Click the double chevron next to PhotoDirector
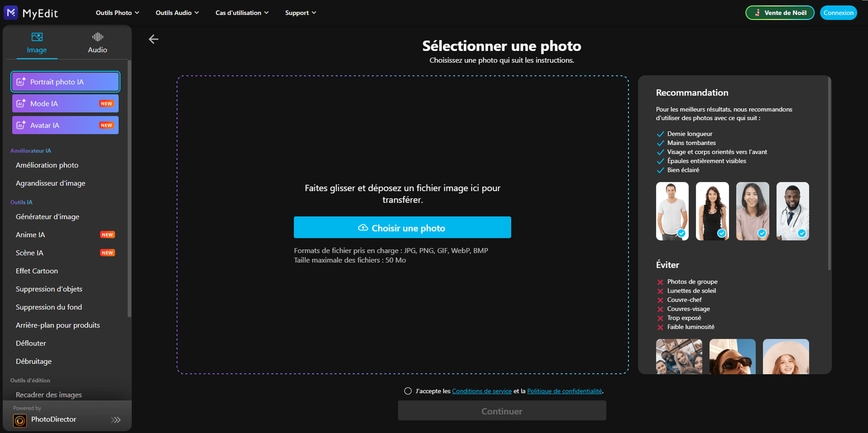This screenshot has width=868, height=433. coord(116,420)
